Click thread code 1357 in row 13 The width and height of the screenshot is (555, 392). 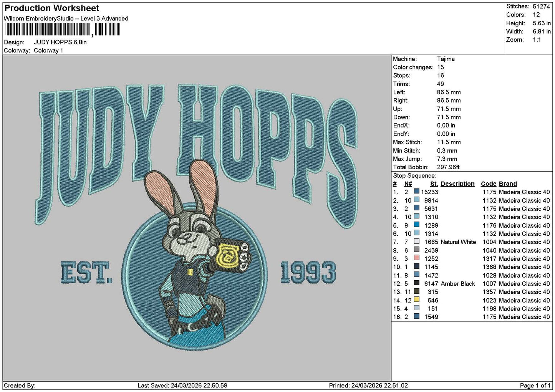tap(489, 292)
